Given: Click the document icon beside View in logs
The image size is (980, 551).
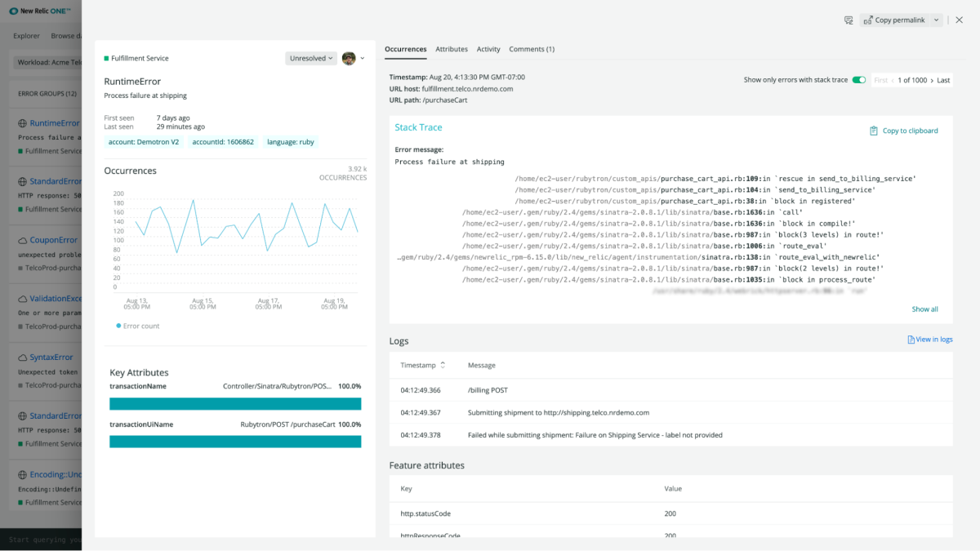Looking at the screenshot, I should [911, 340].
